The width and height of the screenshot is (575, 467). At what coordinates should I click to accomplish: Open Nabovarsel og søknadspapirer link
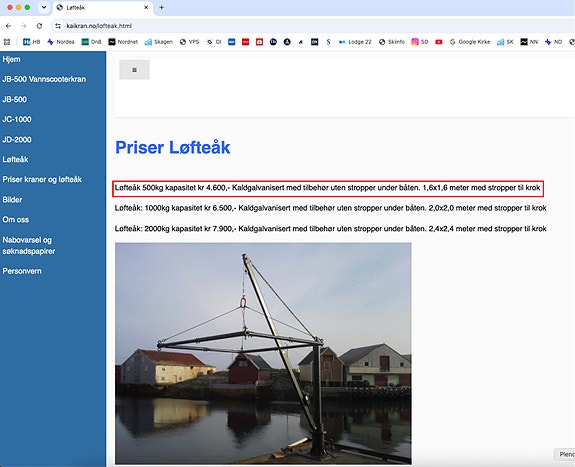29,245
